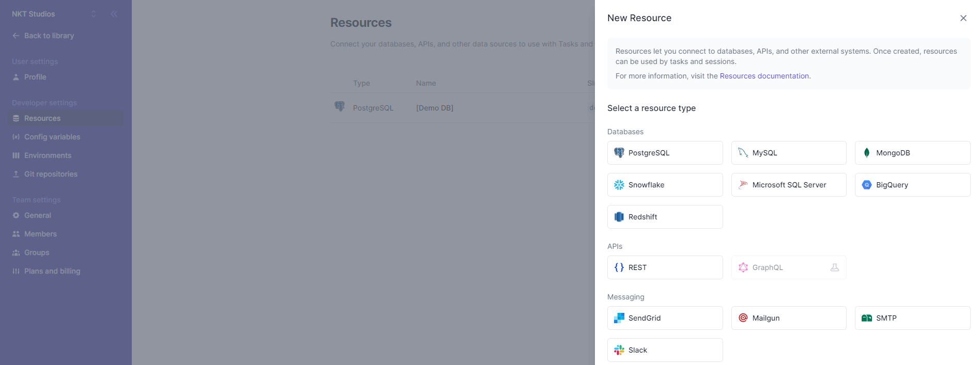Click the SendGrid logo icon
This screenshot has width=980, height=365.
619,318
